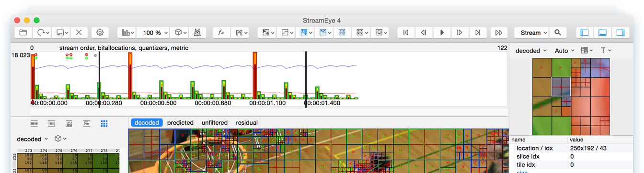Toggle the blue four-squares block icon
The width and height of the screenshot is (644, 173).
click(x=342, y=32)
